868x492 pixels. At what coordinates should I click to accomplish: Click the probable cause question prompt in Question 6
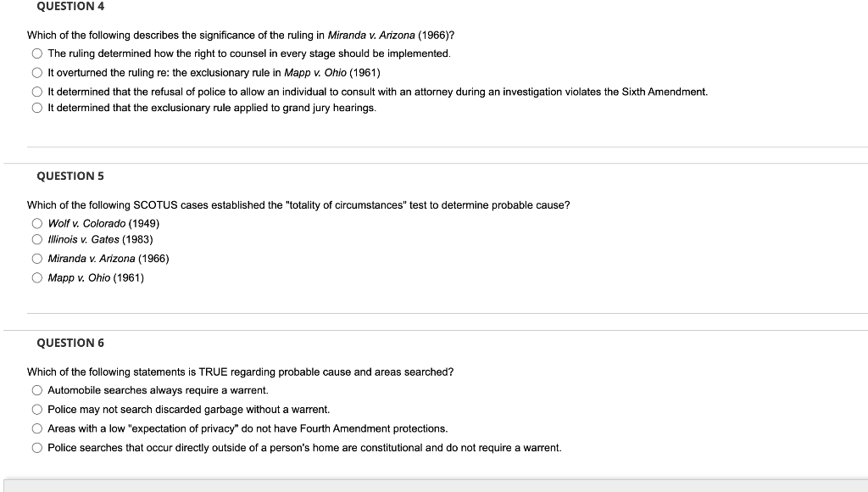click(x=240, y=372)
